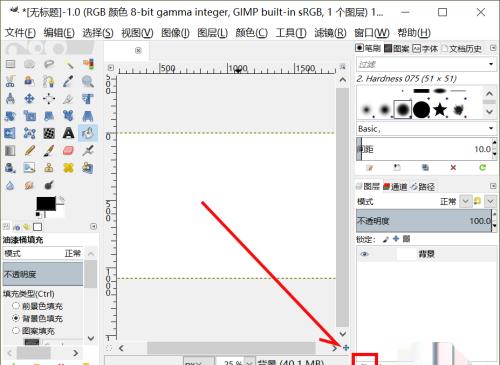Choose the Eraser tool
Screen dimensions: 500x365
(x=68, y=150)
